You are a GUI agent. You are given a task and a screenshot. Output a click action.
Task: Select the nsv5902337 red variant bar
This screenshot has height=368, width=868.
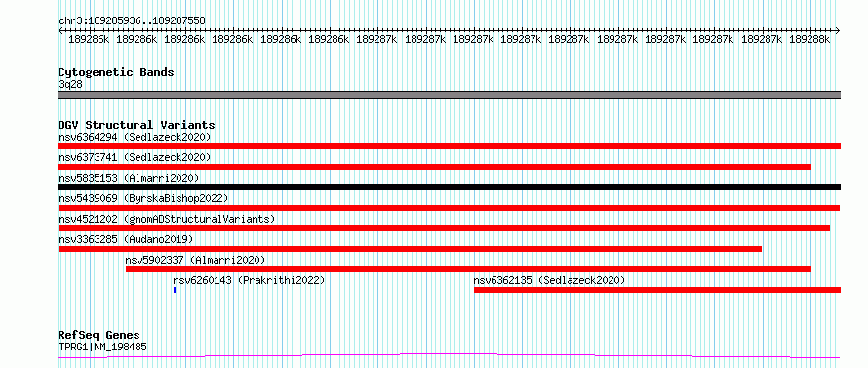pyautogui.click(x=468, y=269)
